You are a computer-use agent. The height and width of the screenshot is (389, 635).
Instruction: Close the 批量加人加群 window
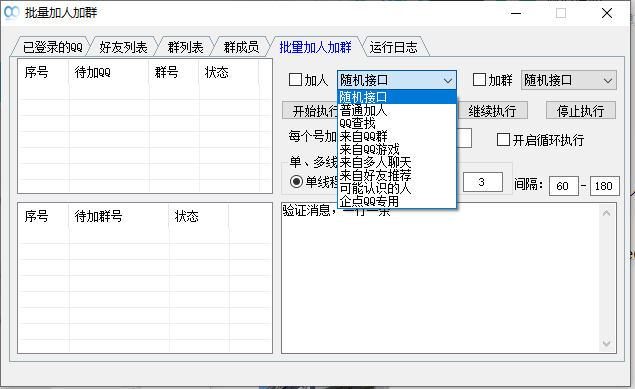click(x=607, y=13)
